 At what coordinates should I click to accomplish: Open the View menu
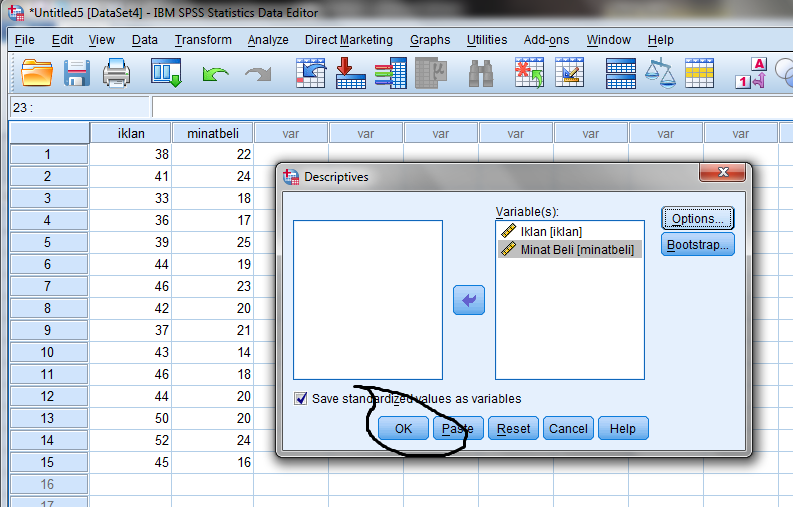click(102, 39)
